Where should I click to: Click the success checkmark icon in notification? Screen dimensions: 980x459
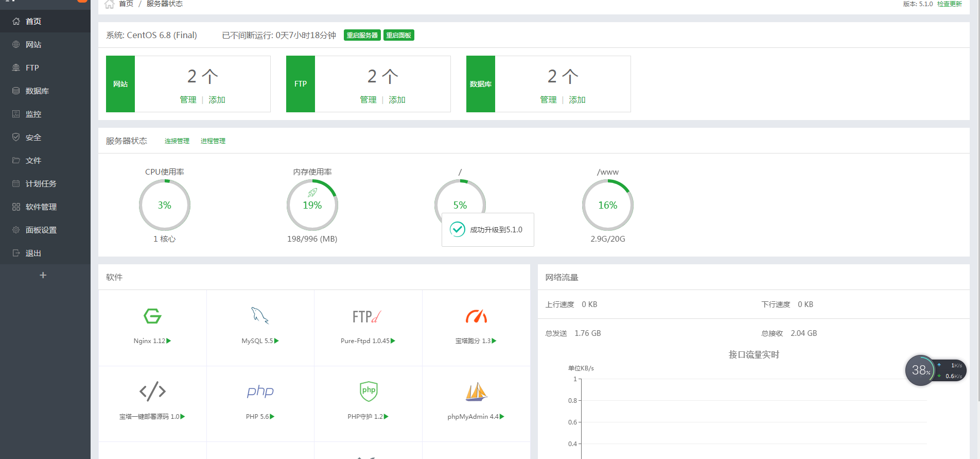pyautogui.click(x=458, y=229)
